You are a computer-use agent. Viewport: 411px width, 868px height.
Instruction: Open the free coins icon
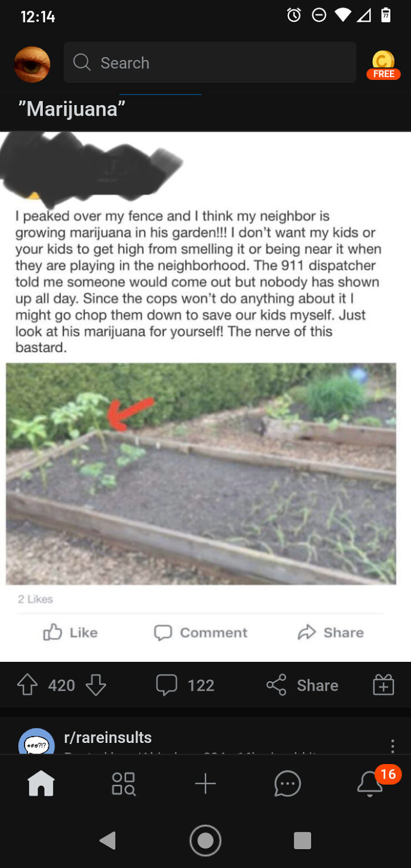point(383,64)
